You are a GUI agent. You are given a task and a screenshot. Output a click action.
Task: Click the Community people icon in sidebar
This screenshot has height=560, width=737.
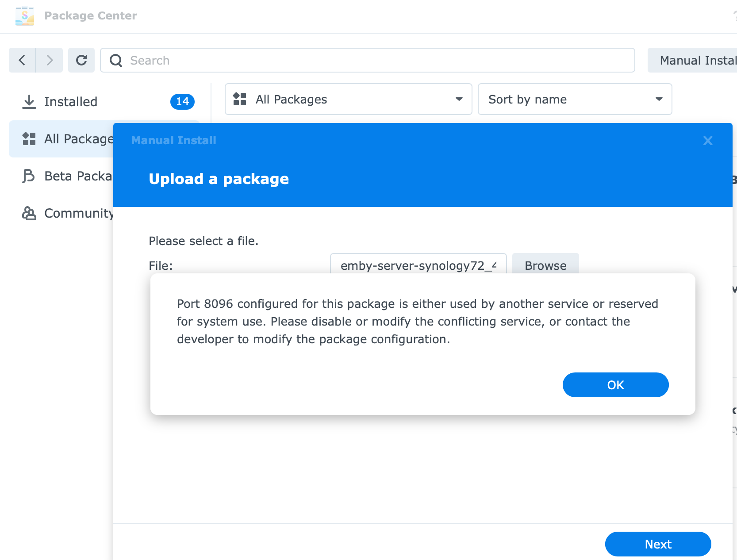point(29,213)
